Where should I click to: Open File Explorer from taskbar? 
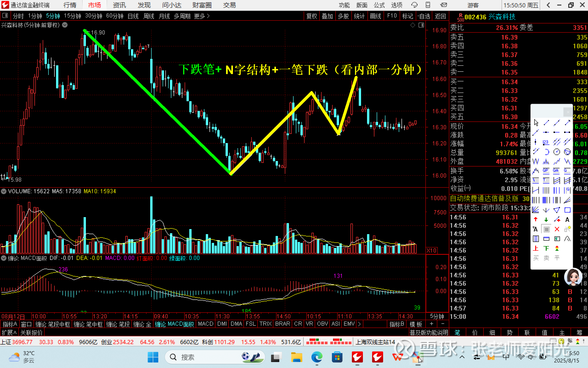click(297, 357)
